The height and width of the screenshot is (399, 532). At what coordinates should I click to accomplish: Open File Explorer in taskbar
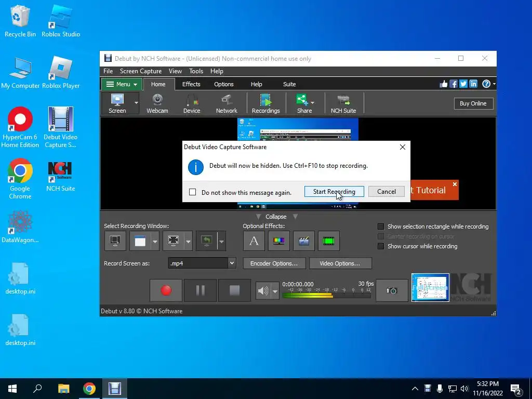[x=63, y=389]
